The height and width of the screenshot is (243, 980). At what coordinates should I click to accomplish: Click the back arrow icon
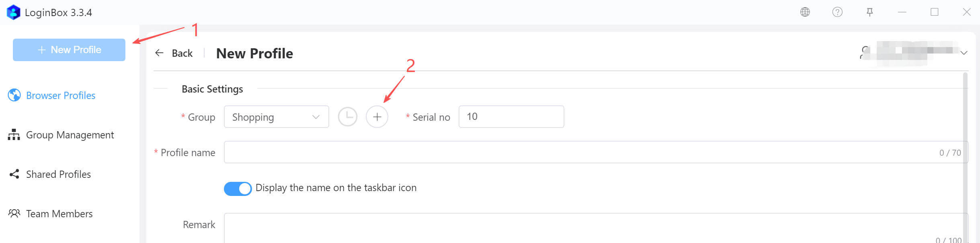click(159, 53)
